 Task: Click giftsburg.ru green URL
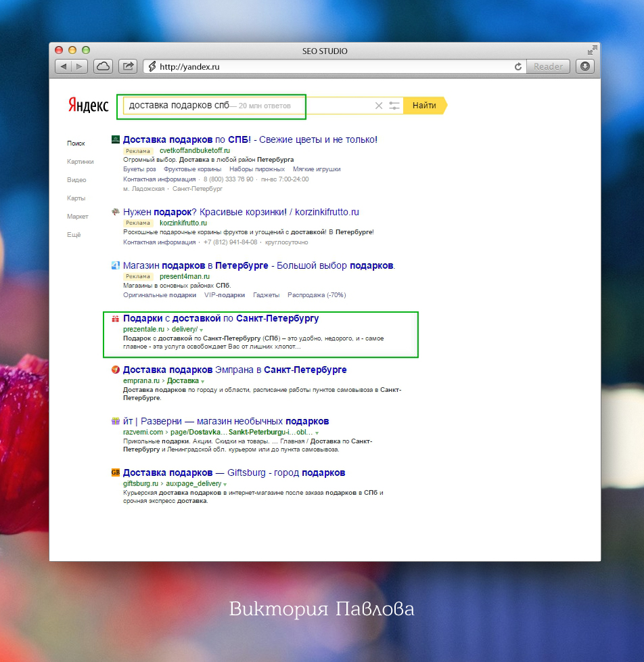141,484
